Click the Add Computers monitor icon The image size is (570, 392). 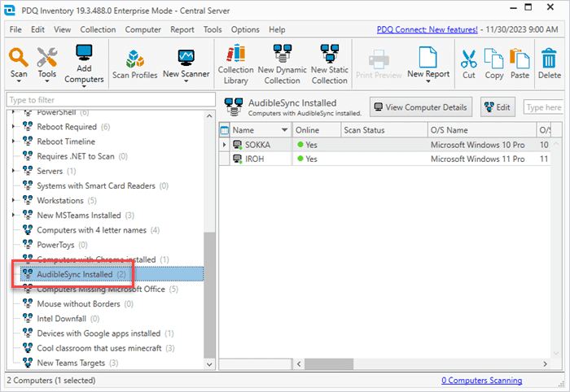tap(84, 54)
